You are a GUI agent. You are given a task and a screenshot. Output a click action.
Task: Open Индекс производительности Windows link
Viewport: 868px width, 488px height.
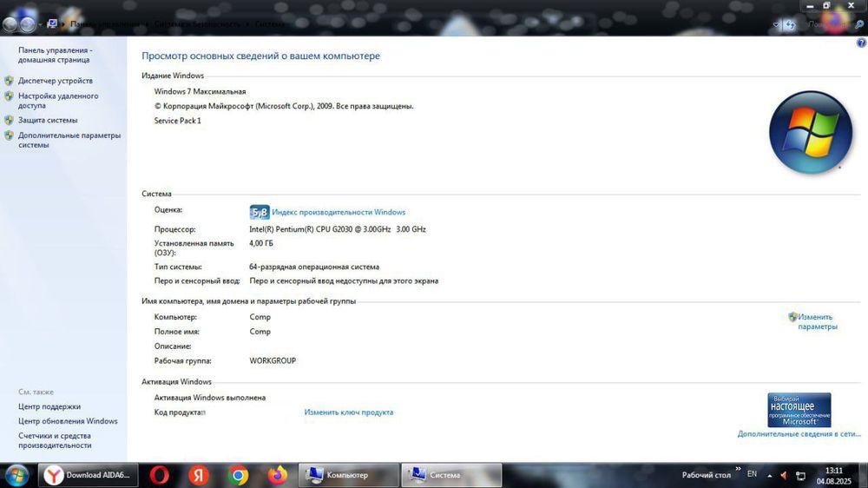(x=339, y=212)
